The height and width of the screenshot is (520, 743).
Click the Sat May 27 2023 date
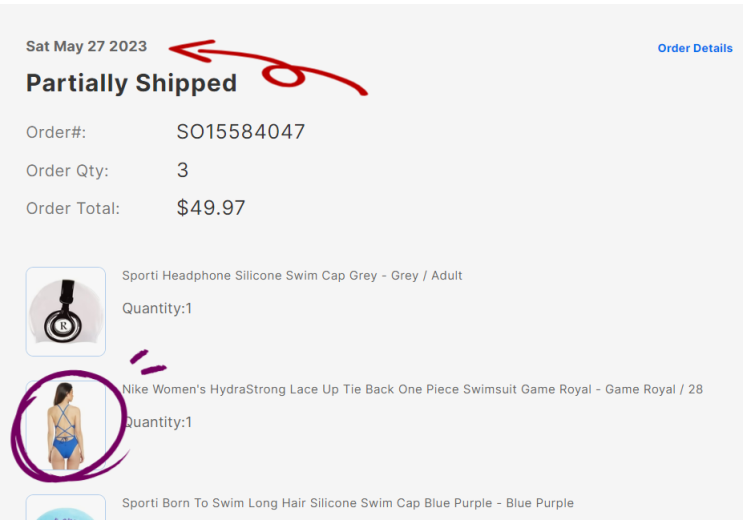pos(86,46)
